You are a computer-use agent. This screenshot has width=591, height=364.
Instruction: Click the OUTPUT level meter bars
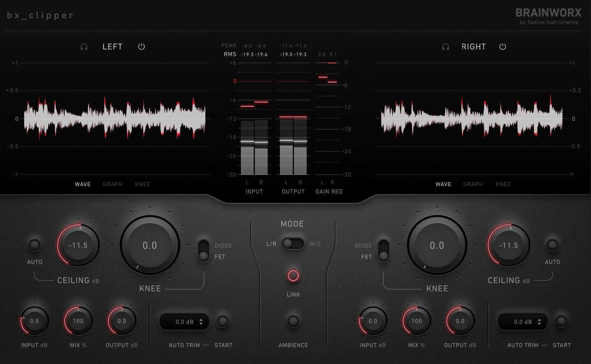click(x=293, y=118)
